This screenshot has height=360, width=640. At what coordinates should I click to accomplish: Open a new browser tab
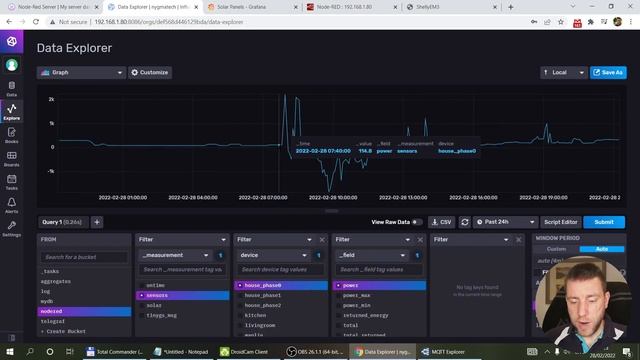tap(511, 7)
